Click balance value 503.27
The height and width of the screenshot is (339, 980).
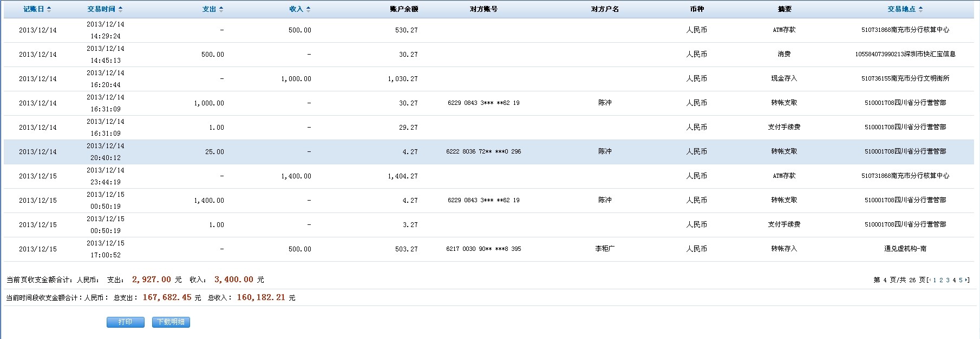tap(406, 249)
